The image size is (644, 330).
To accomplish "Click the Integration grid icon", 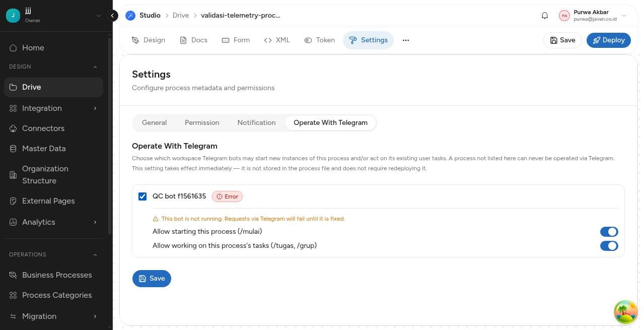I will [13, 108].
